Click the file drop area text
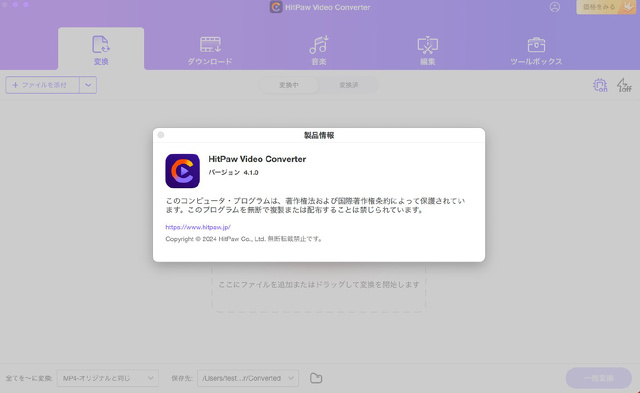 tap(319, 284)
